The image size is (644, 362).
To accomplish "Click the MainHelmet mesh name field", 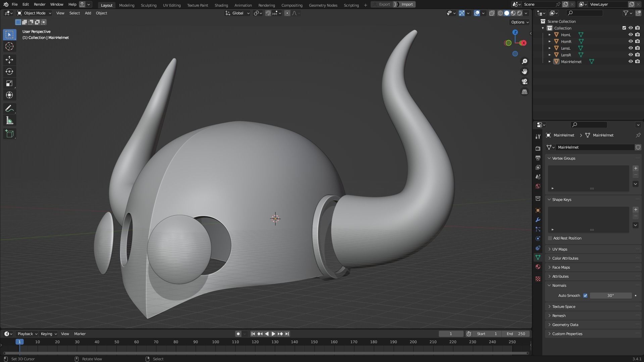I will click(595, 147).
